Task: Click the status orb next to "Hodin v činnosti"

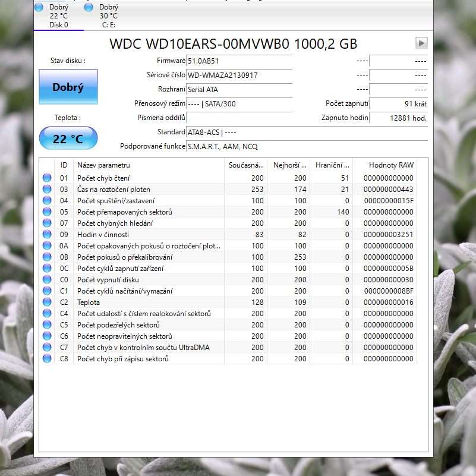Action: [x=46, y=234]
